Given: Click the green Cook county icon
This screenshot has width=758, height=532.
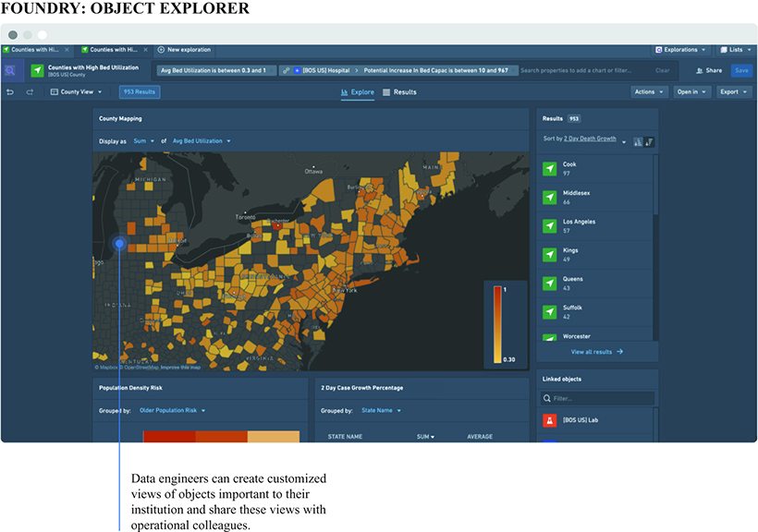Looking at the screenshot, I should (x=549, y=169).
